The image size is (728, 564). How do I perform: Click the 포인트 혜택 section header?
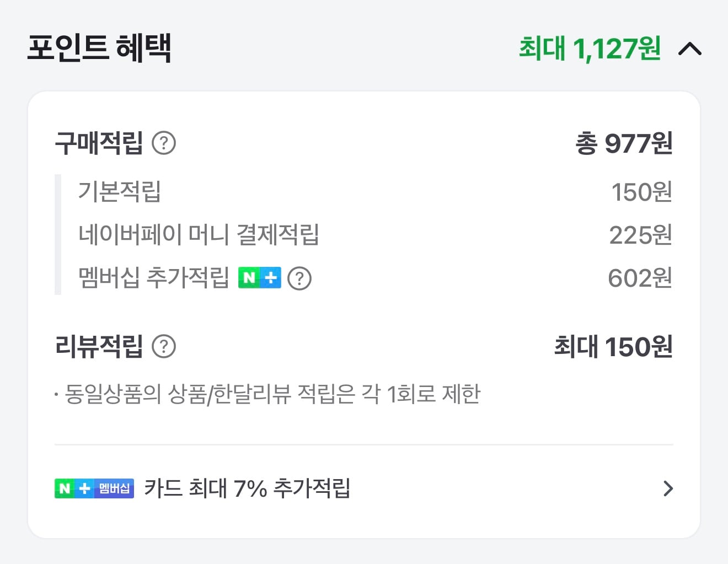[100, 48]
